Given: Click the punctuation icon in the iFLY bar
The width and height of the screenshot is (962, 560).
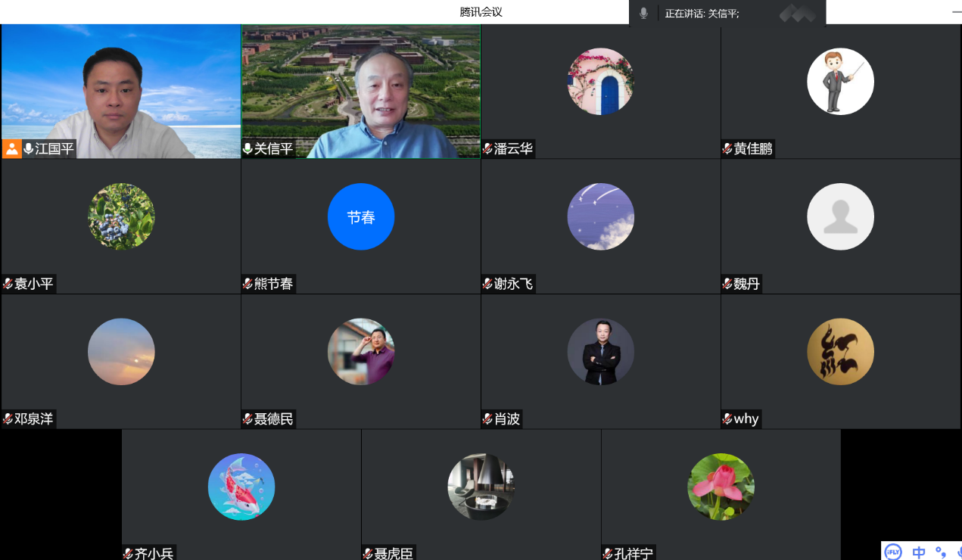Looking at the screenshot, I should (941, 552).
